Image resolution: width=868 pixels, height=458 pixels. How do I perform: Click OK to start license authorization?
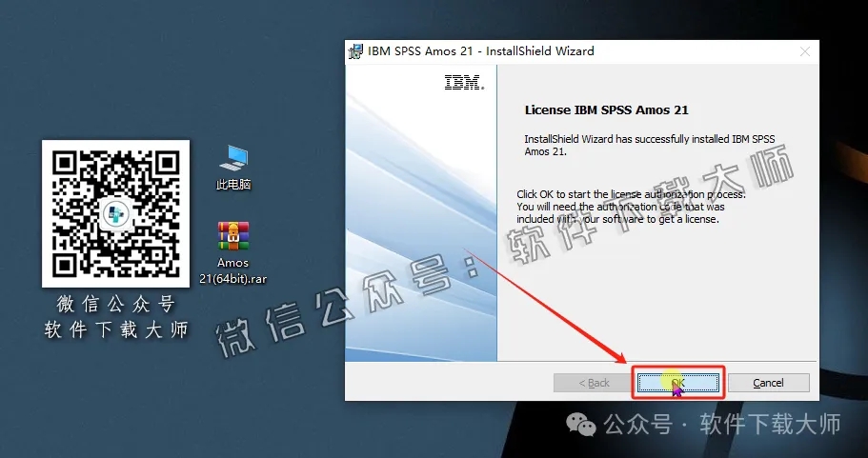(x=678, y=383)
